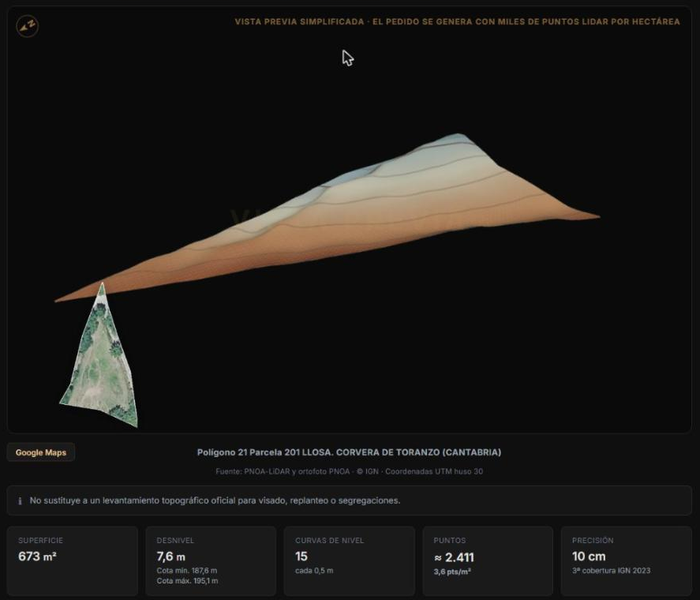Click the vista previa simplificada banner text
The image size is (700, 600).
point(457,21)
